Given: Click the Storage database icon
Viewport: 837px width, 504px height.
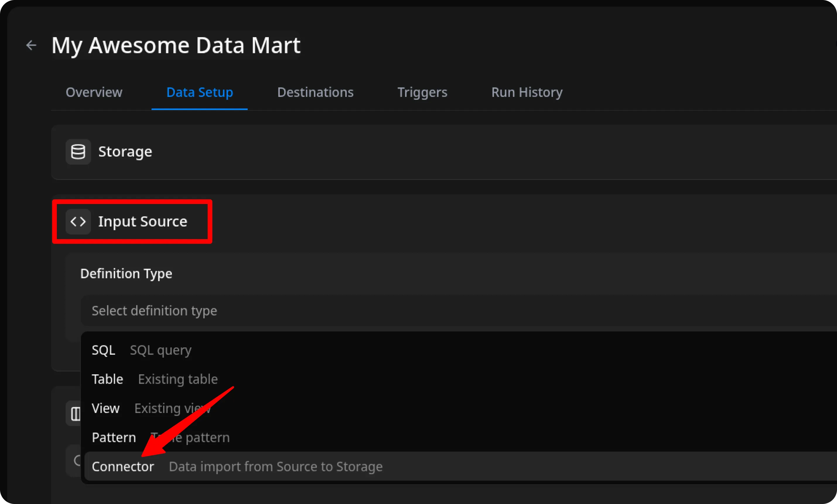Looking at the screenshot, I should click(78, 152).
